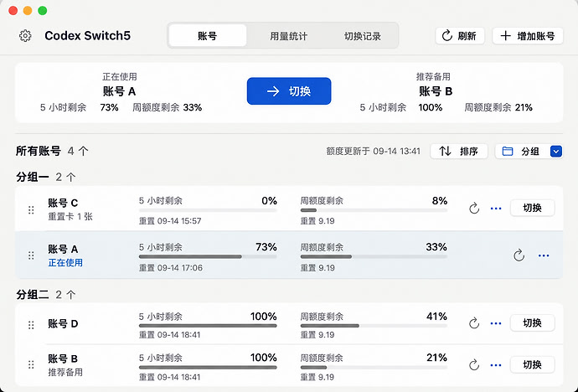The image size is (578, 392).
Task: Grab the drag handle of 账号 C
Action: point(31,209)
